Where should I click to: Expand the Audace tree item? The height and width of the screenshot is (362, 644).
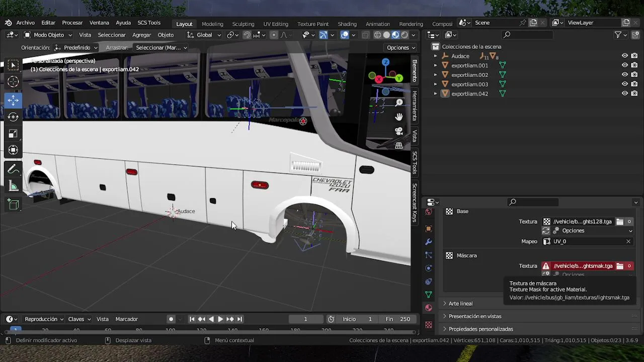tap(436, 56)
